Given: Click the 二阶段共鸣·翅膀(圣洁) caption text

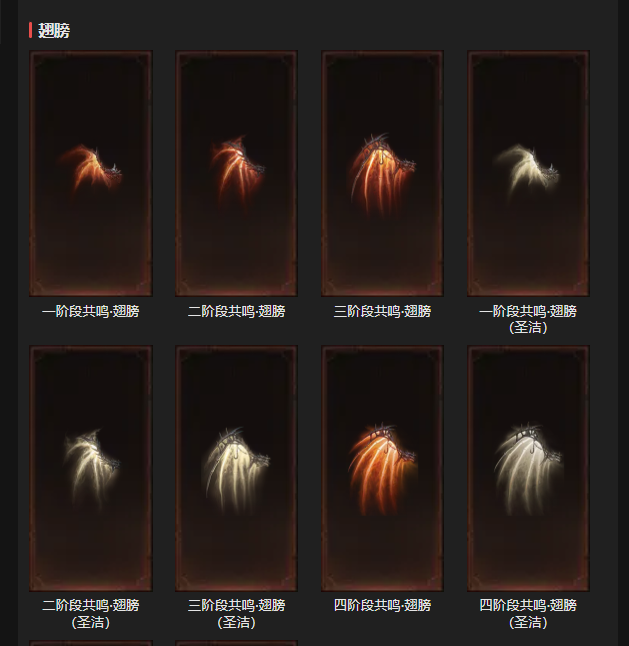Looking at the screenshot, I should point(91,614).
